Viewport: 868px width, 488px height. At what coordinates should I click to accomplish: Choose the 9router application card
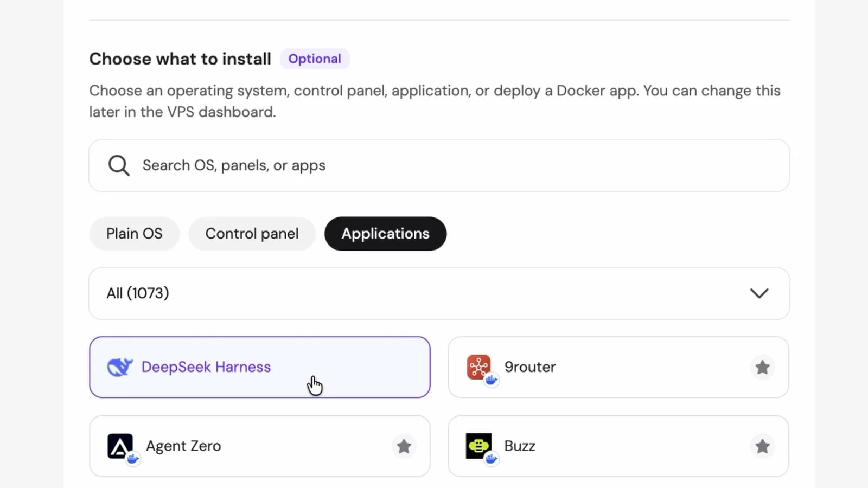pos(618,367)
